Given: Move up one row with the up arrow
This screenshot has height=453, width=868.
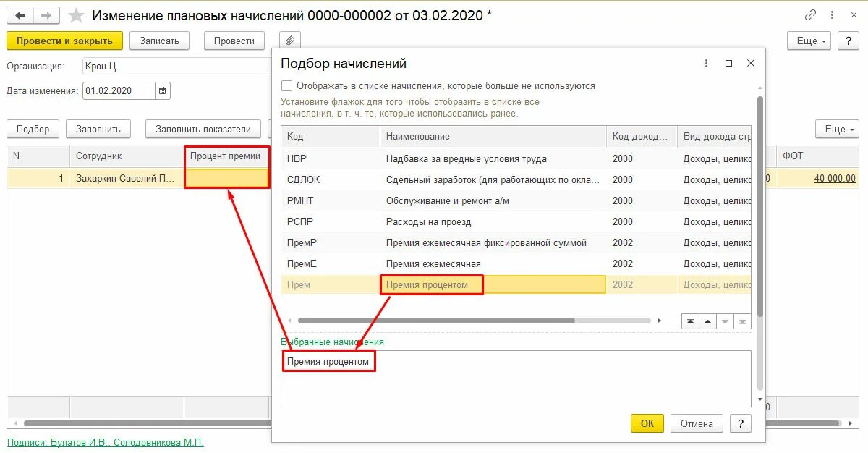Looking at the screenshot, I should [x=707, y=321].
